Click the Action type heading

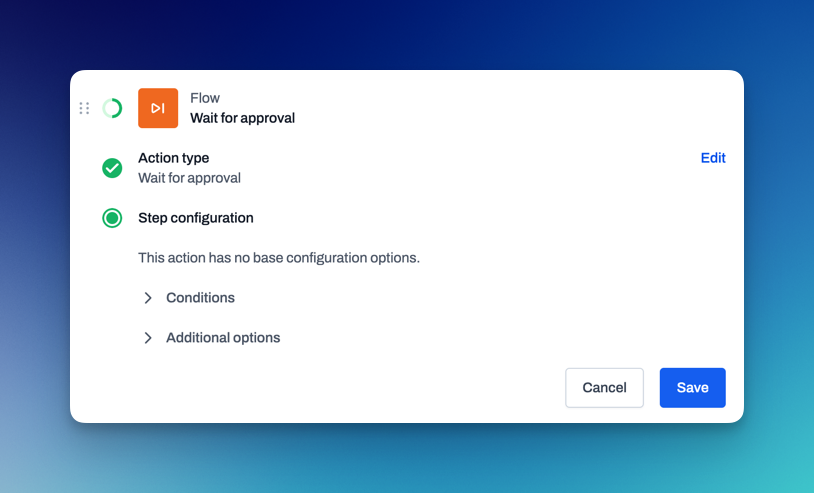click(x=173, y=158)
